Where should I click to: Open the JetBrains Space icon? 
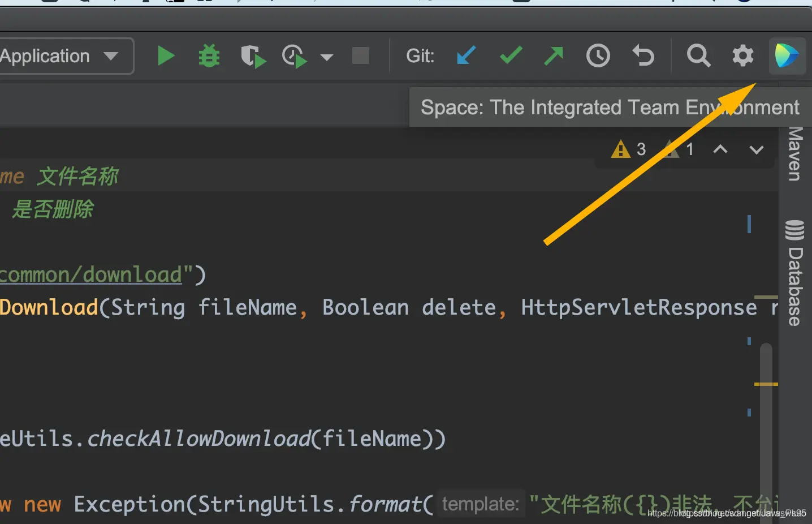click(x=787, y=55)
